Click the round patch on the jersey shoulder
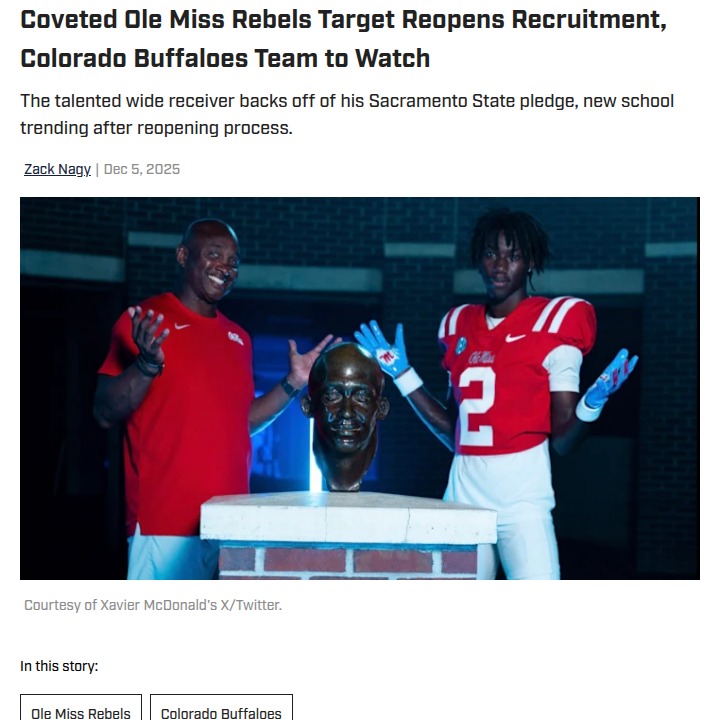720x720 pixels. pyautogui.click(x=461, y=345)
